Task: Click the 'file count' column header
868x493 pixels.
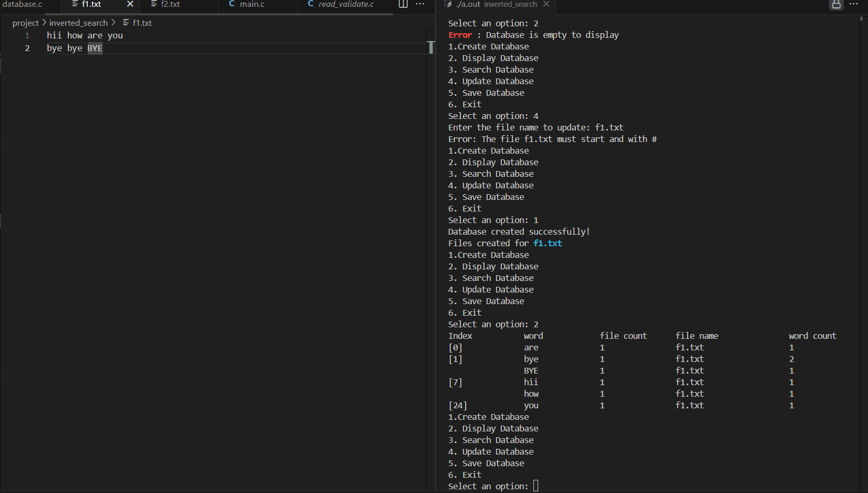Action: coord(623,336)
